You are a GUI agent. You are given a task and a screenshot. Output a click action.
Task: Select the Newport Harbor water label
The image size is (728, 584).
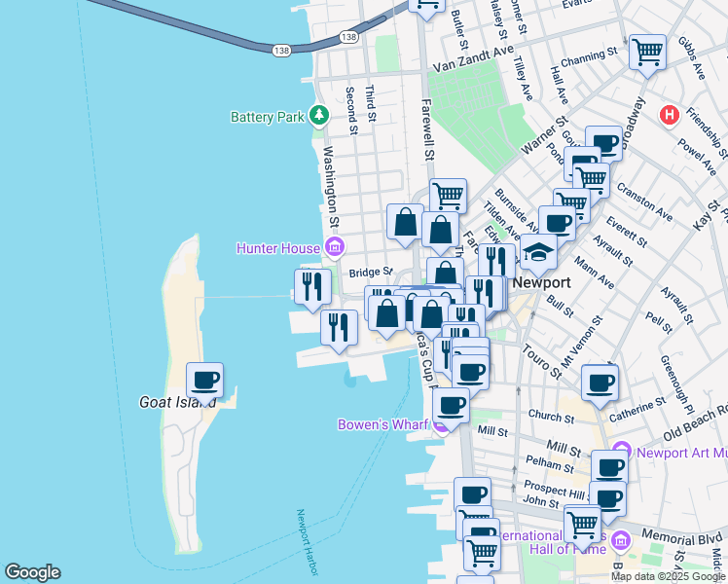pyautogui.click(x=308, y=542)
